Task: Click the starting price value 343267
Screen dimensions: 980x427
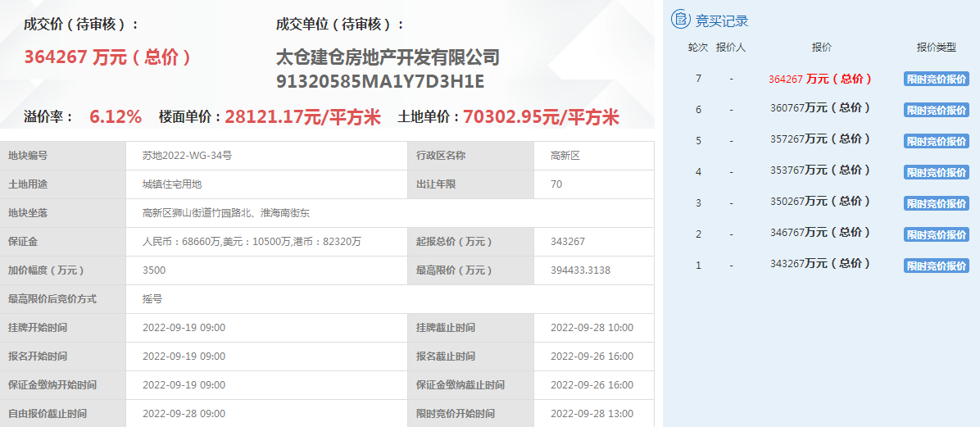Action: (x=568, y=241)
